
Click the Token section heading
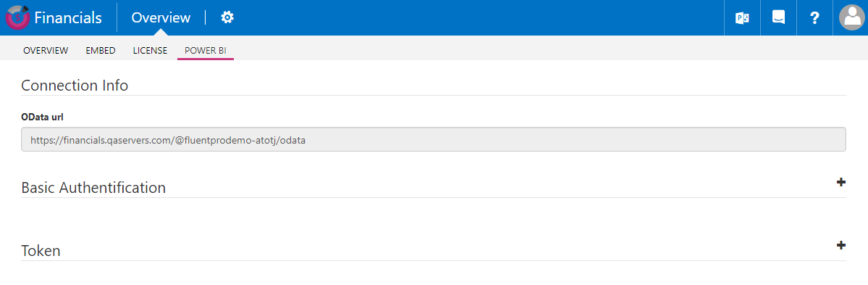click(41, 251)
